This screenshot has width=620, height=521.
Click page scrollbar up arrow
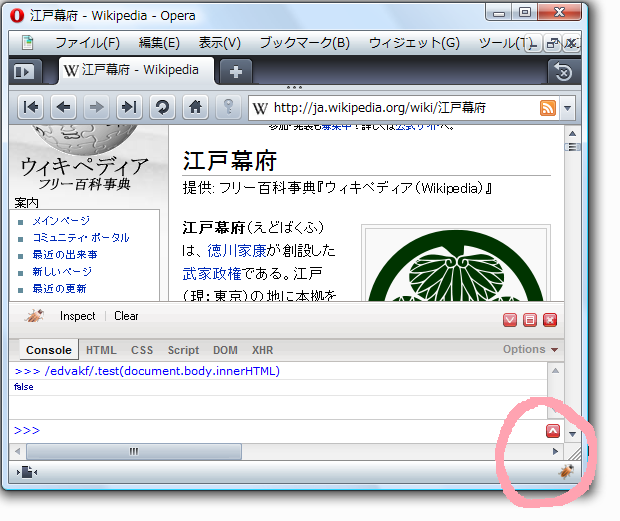[x=573, y=134]
